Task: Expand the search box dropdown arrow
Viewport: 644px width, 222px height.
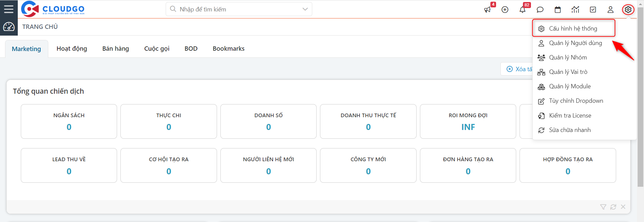Action: tap(305, 9)
